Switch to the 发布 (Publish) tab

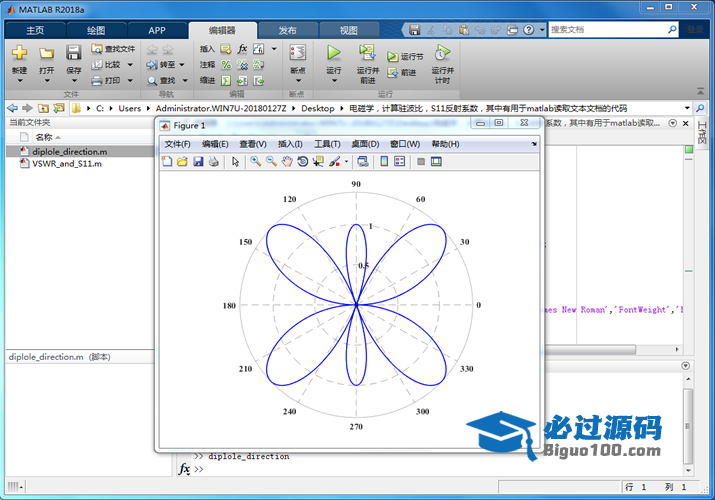[x=288, y=31]
